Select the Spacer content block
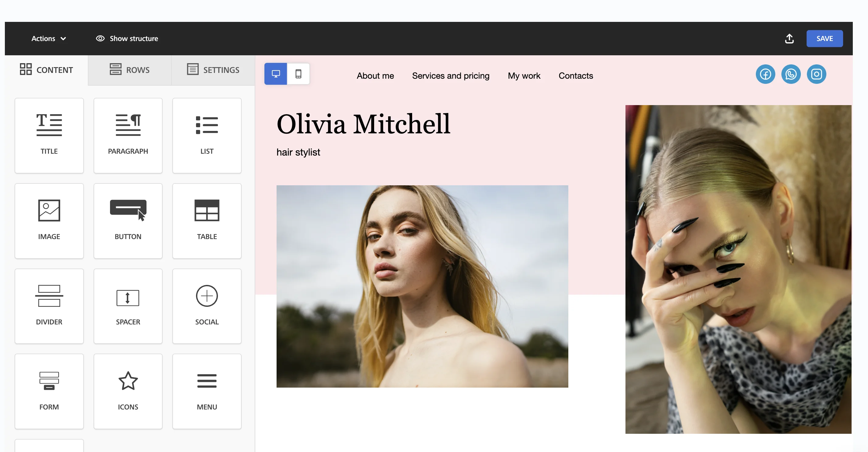Viewport: 868px width, 452px height. [x=128, y=306]
